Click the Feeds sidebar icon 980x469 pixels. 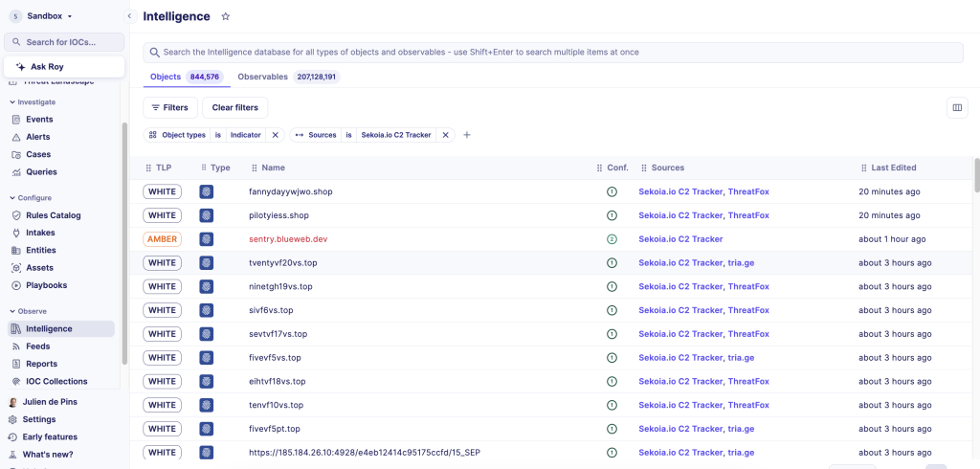click(x=16, y=346)
